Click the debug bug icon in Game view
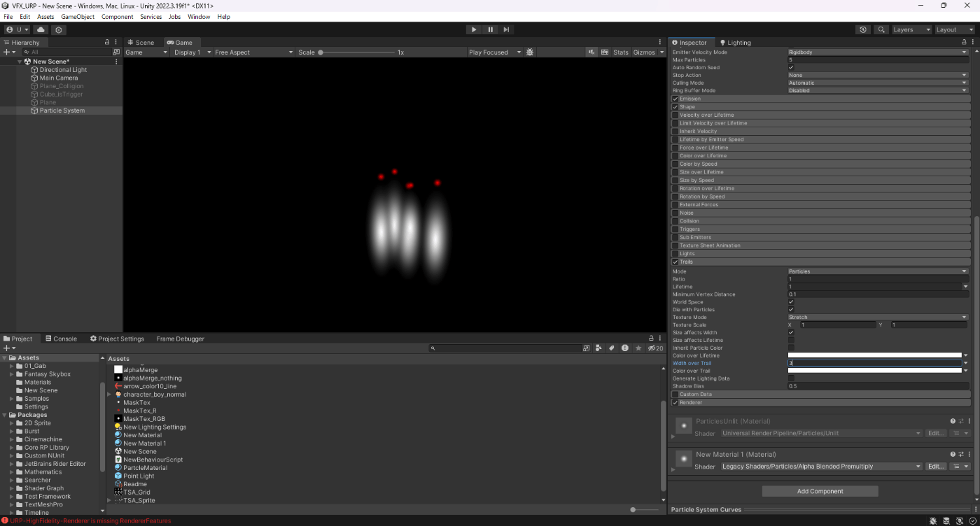 coord(530,52)
